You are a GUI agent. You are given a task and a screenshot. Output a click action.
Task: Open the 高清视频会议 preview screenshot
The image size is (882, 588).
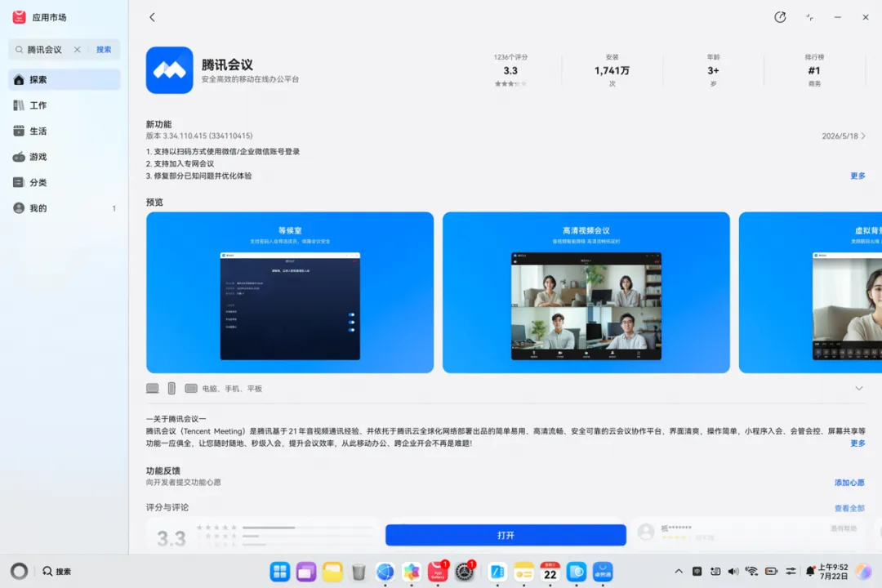586,292
